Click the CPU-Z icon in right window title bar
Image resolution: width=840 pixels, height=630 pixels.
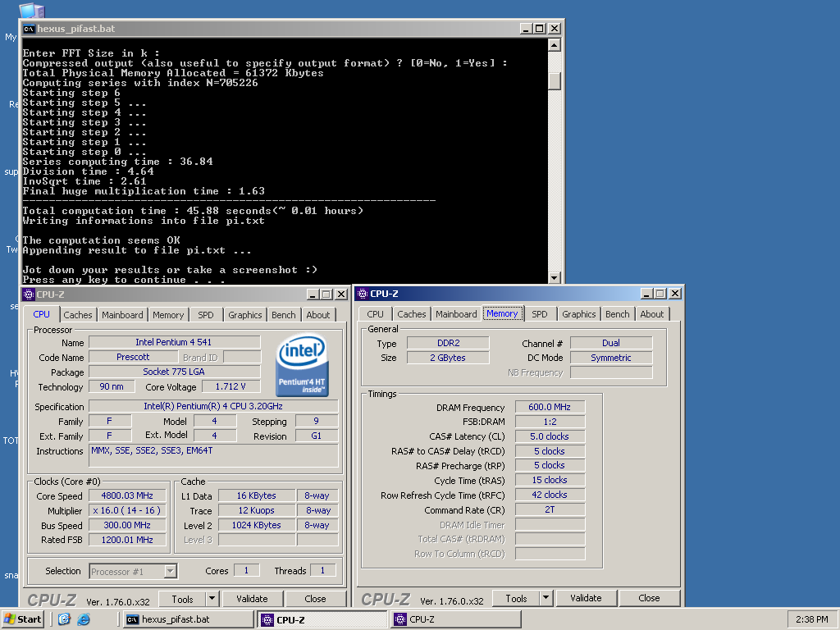[363, 294]
